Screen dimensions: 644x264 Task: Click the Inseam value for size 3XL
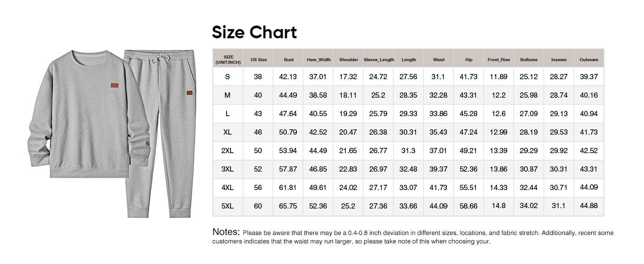(x=558, y=169)
